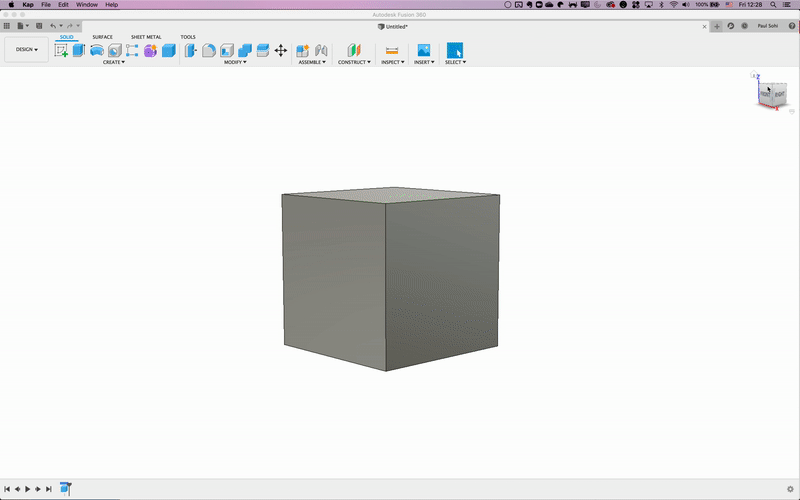Select the box feature in timeline

pyautogui.click(x=64, y=488)
